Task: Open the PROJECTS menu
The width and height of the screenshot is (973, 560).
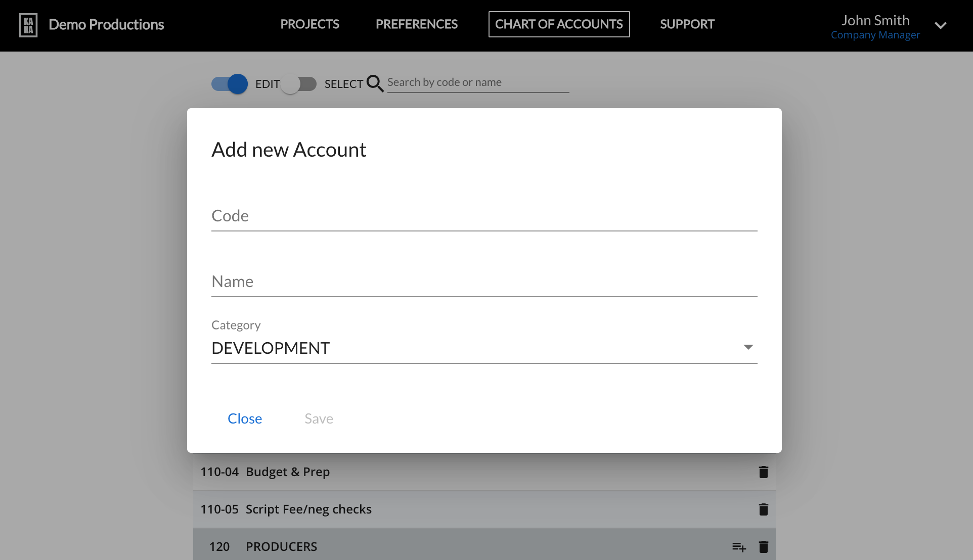Action: pyautogui.click(x=309, y=24)
